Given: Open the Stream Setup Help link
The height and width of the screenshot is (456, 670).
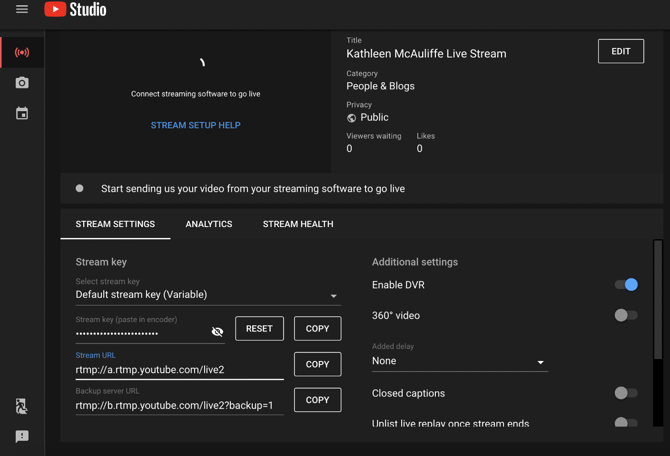Looking at the screenshot, I should tap(196, 125).
